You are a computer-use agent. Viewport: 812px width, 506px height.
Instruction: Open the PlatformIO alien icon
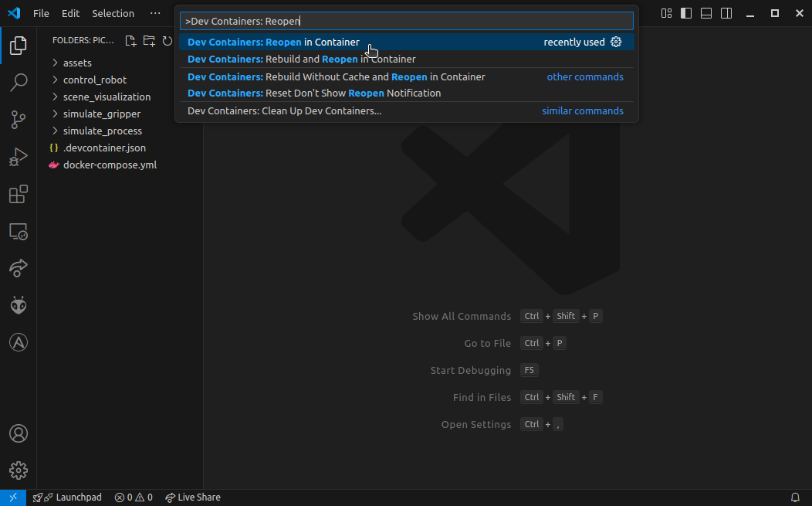pos(18,306)
